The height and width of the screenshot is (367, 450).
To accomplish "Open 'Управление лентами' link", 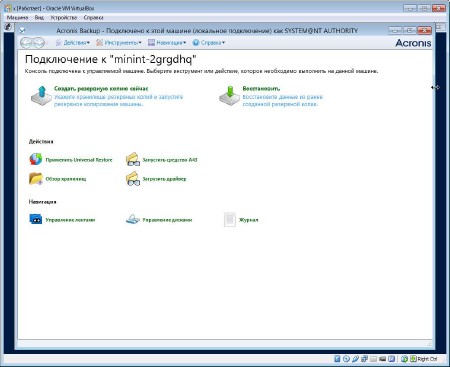I will (x=70, y=220).
